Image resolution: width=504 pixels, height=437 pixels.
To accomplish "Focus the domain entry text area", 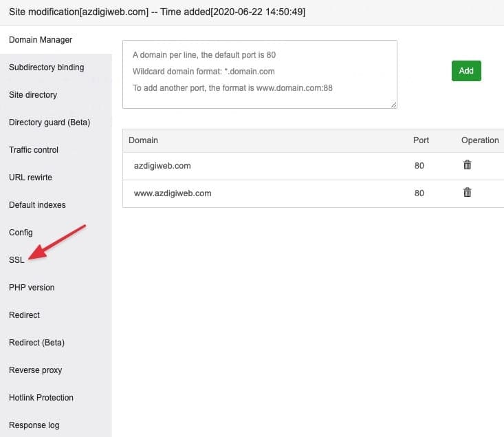I will tap(259, 74).
